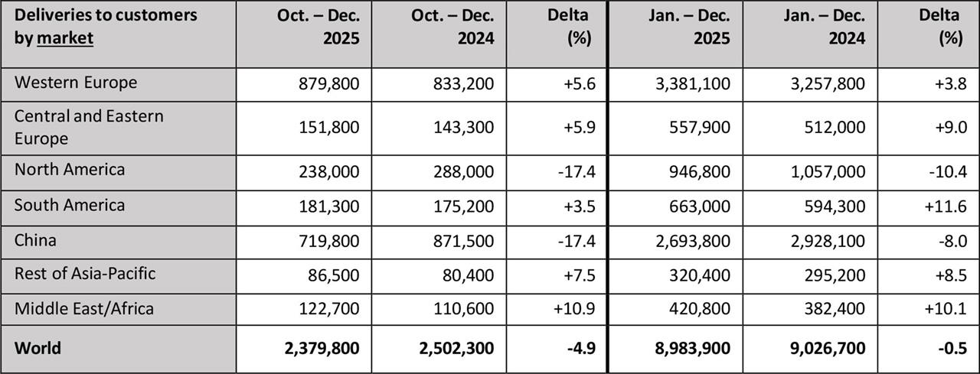Select the Middle East/Africa row label
Viewport: 980px width, 374px height.
(x=84, y=308)
